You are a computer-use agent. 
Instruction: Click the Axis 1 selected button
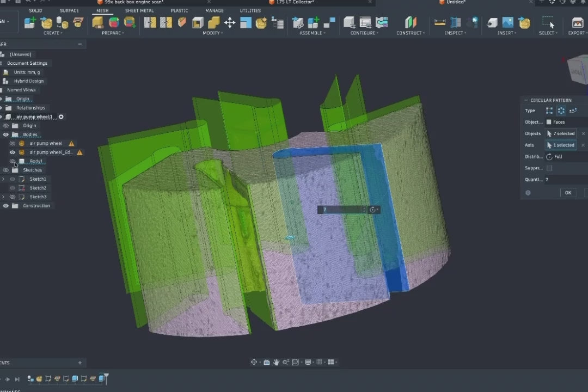click(561, 145)
